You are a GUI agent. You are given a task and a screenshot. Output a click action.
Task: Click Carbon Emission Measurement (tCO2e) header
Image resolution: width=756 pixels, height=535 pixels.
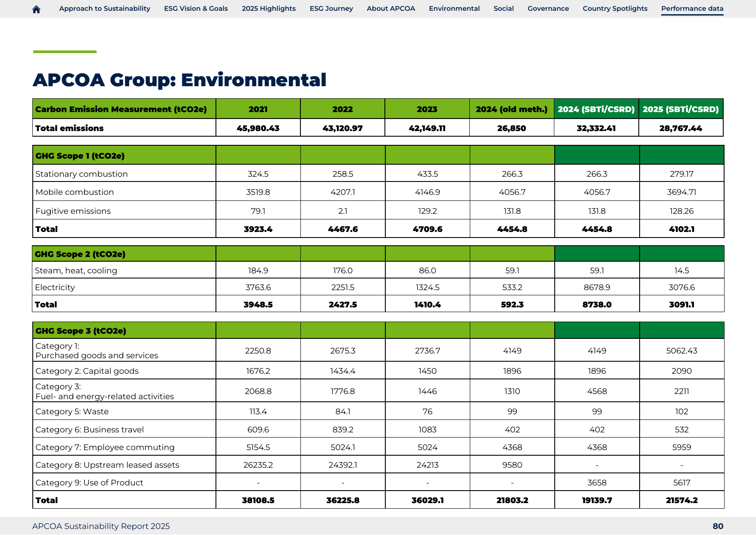point(121,109)
